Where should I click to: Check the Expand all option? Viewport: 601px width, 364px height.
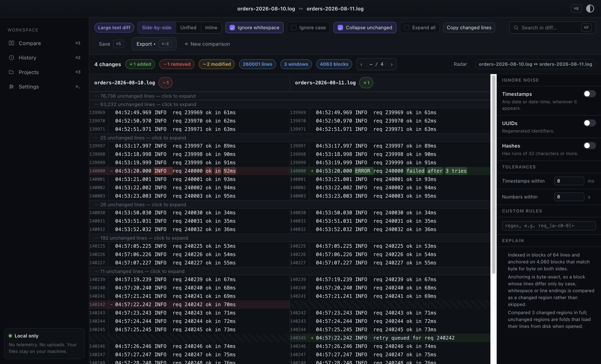407,28
